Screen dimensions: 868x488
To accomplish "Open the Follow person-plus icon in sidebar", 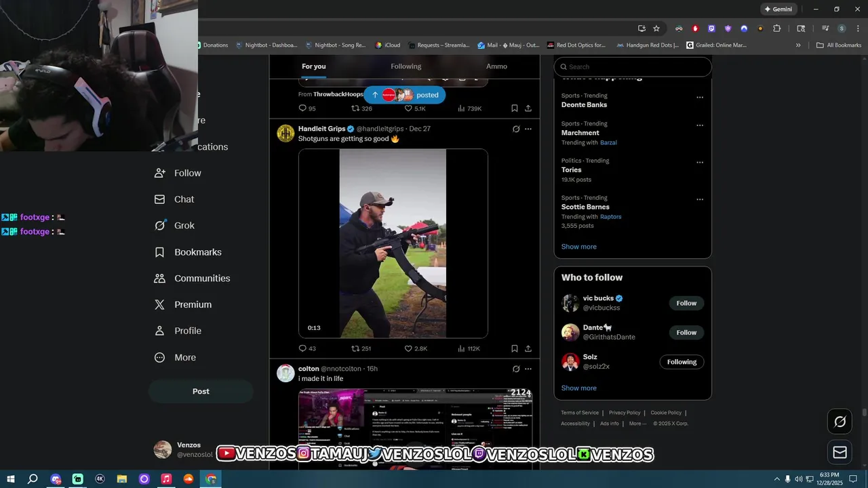I will pos(159,173).
